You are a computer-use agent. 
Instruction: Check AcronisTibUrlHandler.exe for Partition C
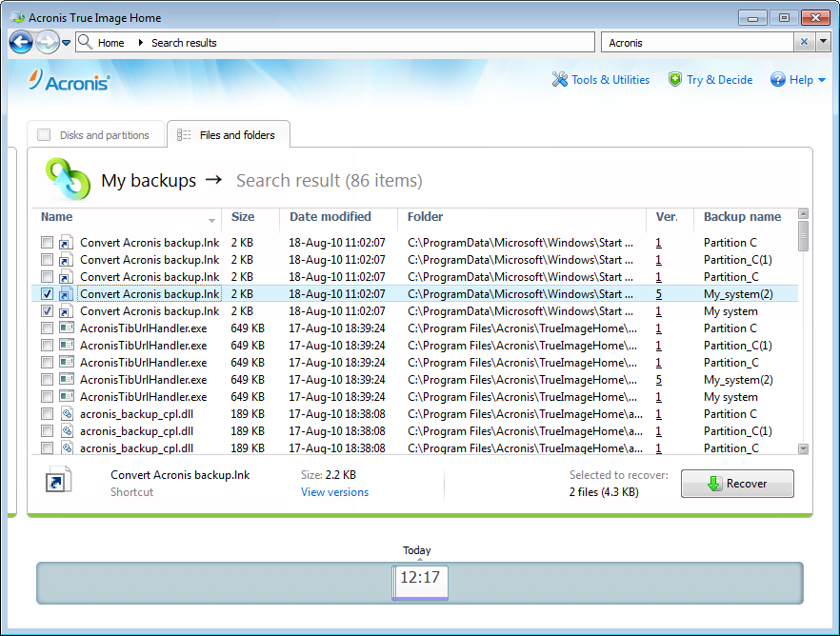click(x=48, y=328)
